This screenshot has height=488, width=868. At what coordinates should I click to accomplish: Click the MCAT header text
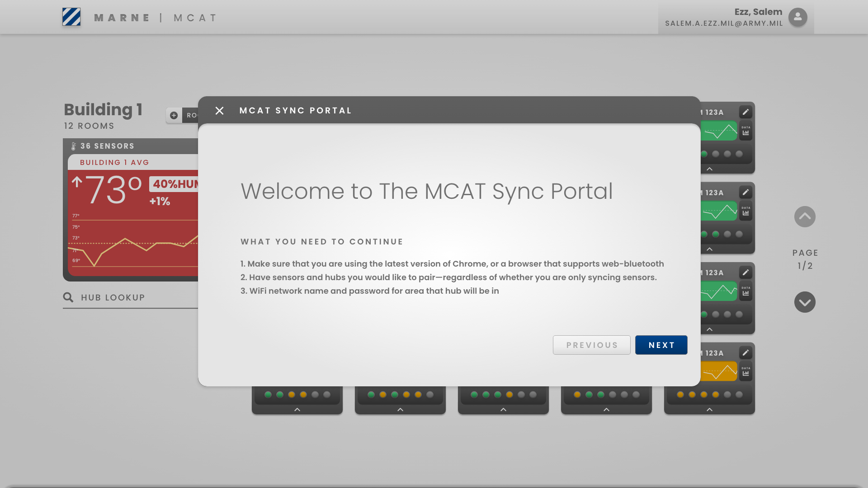point(195,18)
